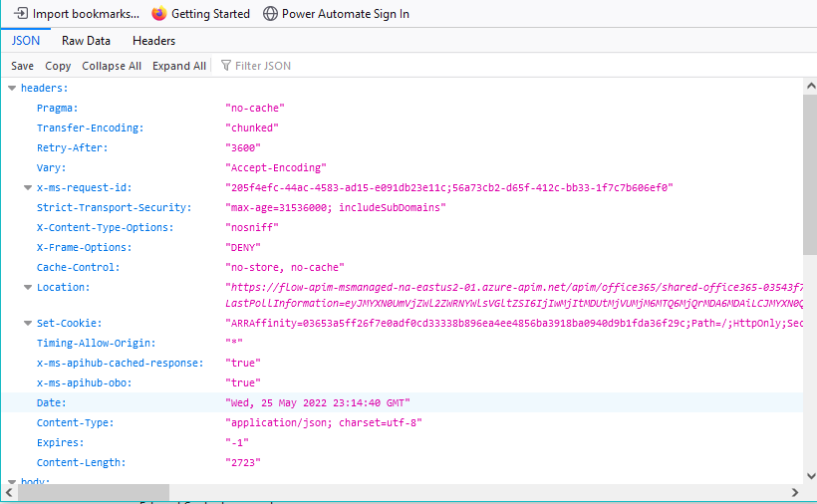Viewport: 817px width, 504px height.
Task: Open the Getting Started Firefox bookmark icon
Action: [x=159, y=14]
